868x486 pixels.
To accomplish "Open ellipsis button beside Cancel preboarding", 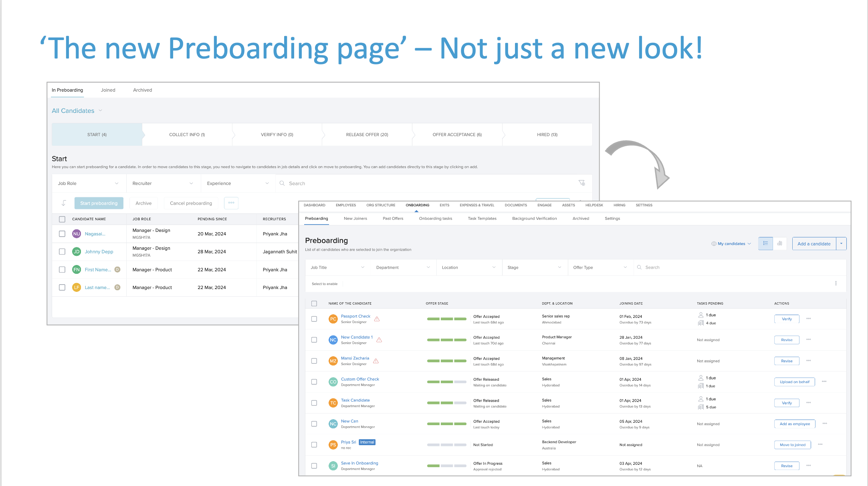I will click(x=231, y=203).
